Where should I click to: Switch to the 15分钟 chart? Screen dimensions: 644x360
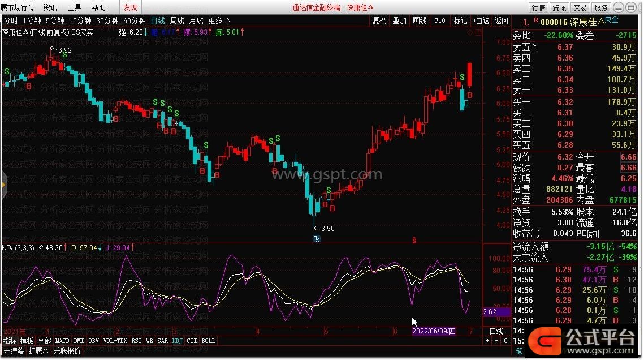[80, 20]
